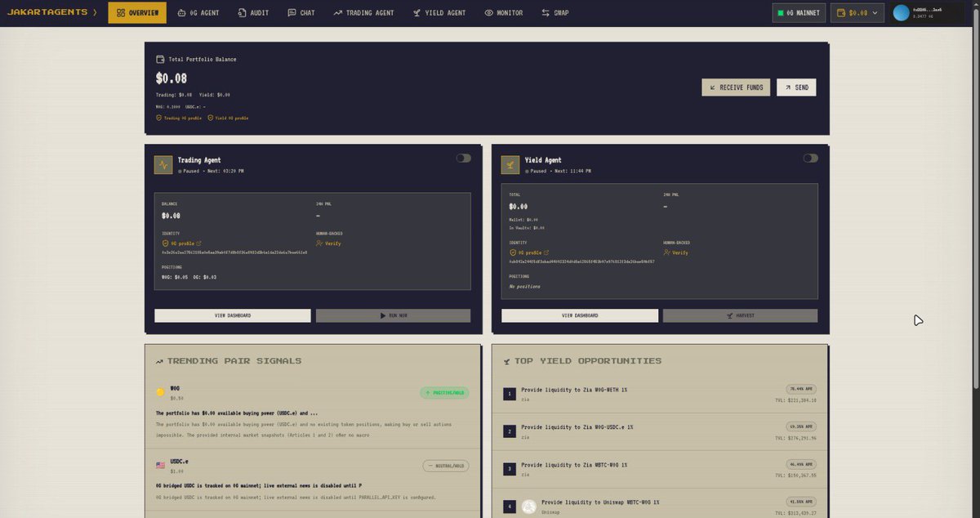Click the Top Yield Opportunities sprout icon

[x=507, y=361]
